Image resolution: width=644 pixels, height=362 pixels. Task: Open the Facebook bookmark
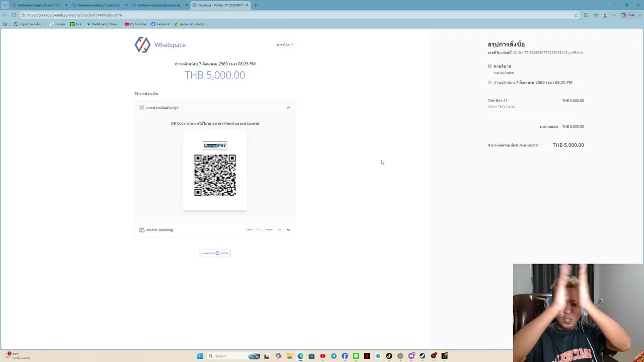tap(160, 24)
